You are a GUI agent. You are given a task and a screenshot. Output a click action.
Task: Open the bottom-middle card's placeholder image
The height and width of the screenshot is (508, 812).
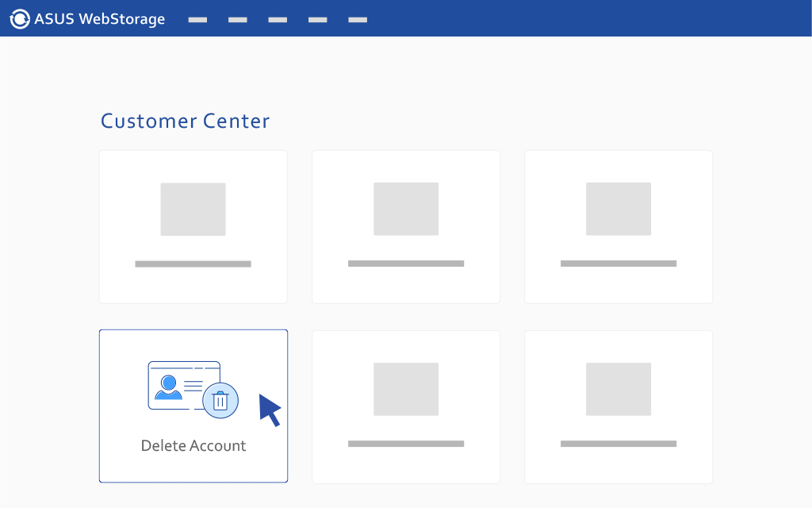click(406, 389)
